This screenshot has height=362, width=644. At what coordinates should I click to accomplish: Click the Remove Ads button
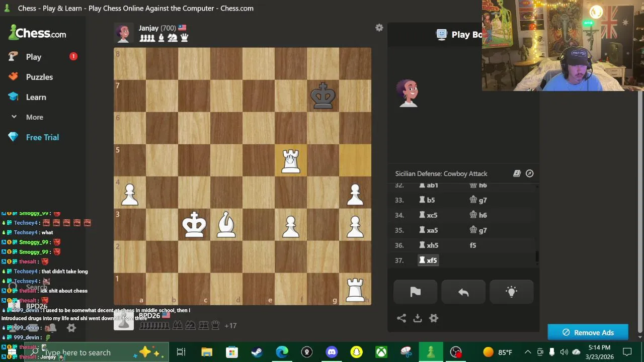(588, 332)
